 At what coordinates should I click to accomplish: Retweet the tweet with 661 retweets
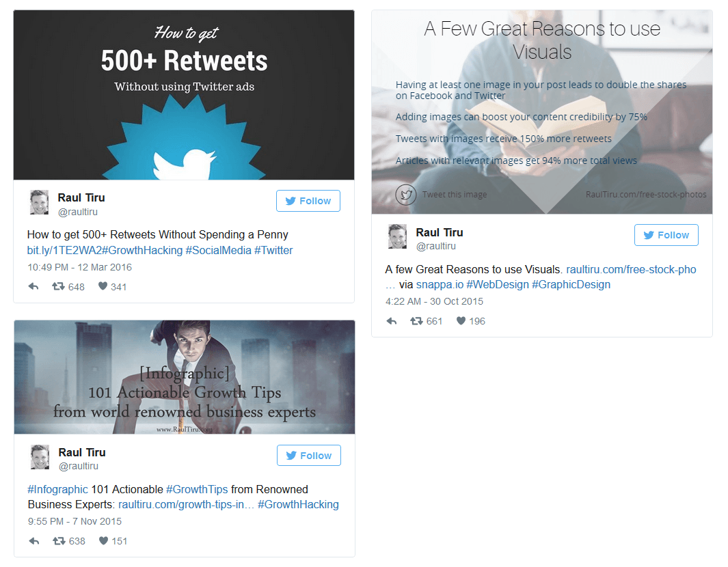(x=416, y=320)
